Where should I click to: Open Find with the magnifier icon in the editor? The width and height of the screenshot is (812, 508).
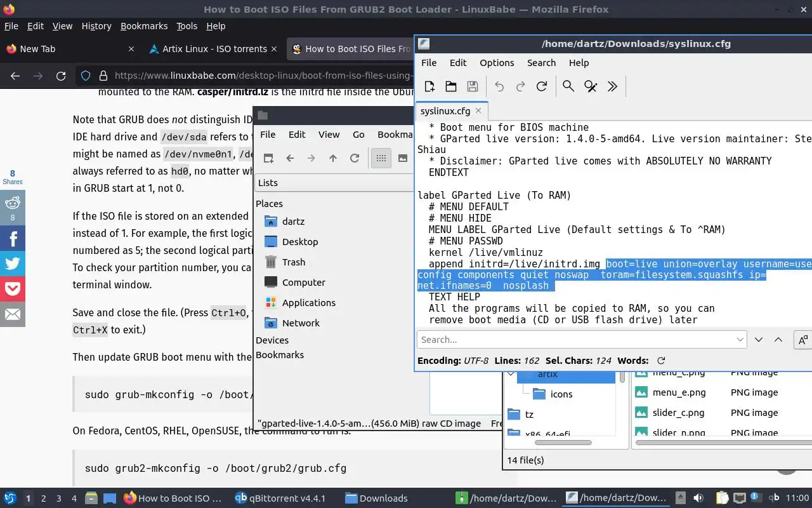tap(568, 86)
